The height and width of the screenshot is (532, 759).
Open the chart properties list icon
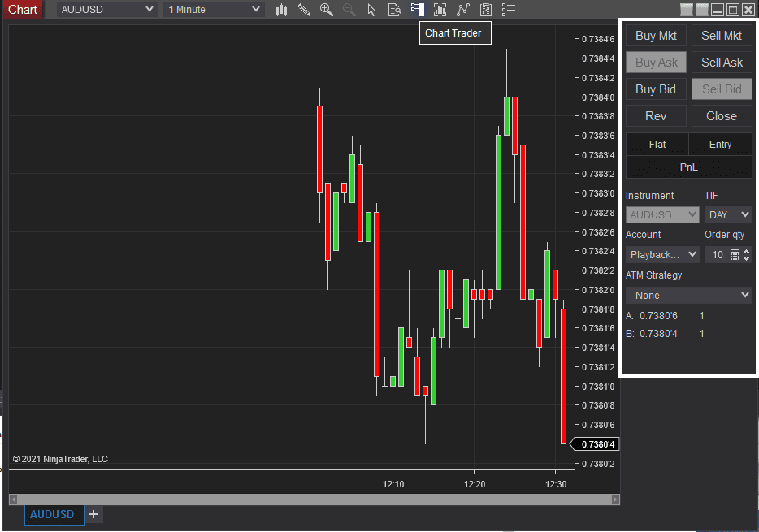coord(508,10)
